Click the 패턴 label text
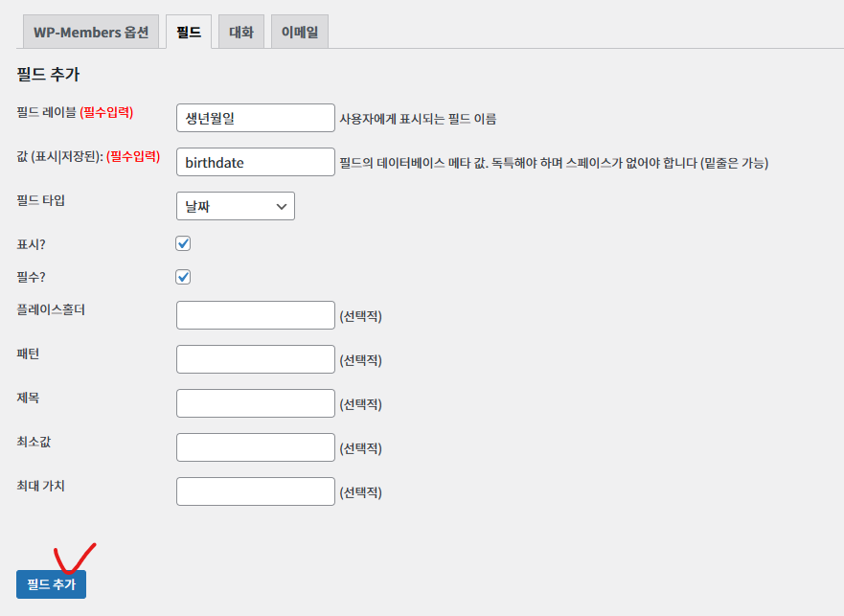Viewport: 844px width, 616px height. point(28,354)
